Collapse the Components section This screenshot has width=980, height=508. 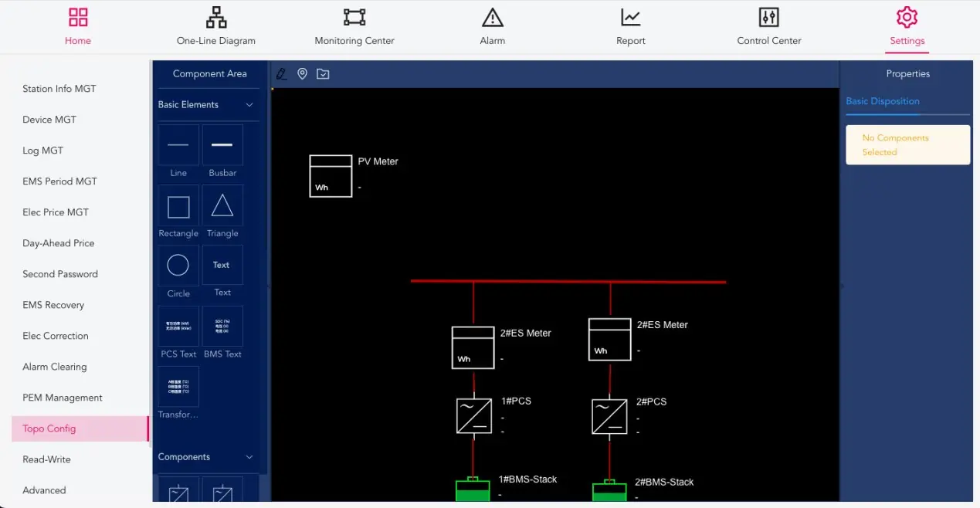[x=249, y=457]
